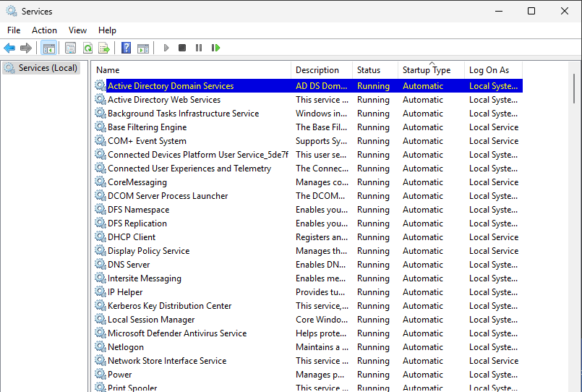Click the Show/Hide Console Tree icon
Screen dimensions: 582x392
(x=48, y=48)
